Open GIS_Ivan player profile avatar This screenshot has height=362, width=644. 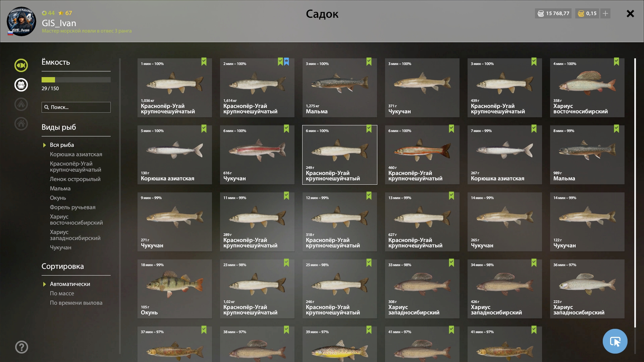[x=21, y=21]
